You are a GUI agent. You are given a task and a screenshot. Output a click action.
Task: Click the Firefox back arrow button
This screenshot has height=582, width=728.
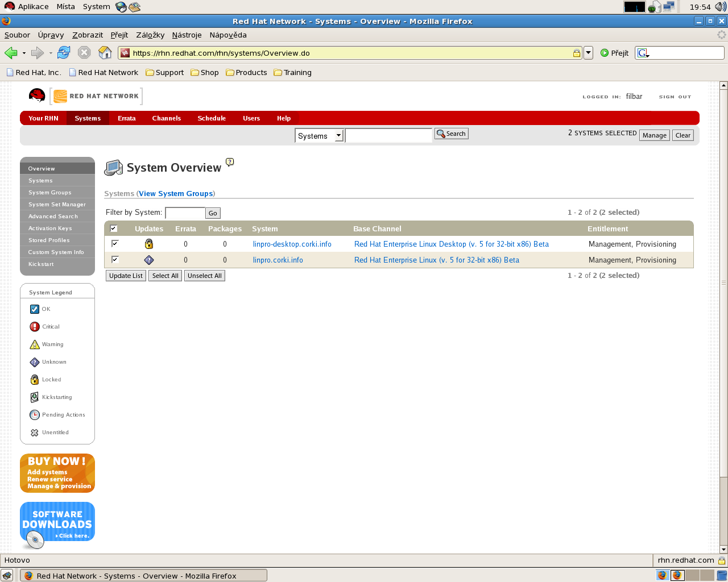point(11,53)
